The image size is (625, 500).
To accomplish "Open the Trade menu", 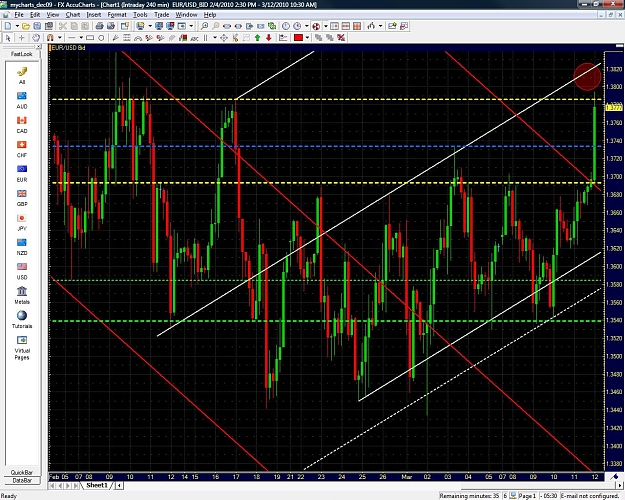I will [162, 15].
